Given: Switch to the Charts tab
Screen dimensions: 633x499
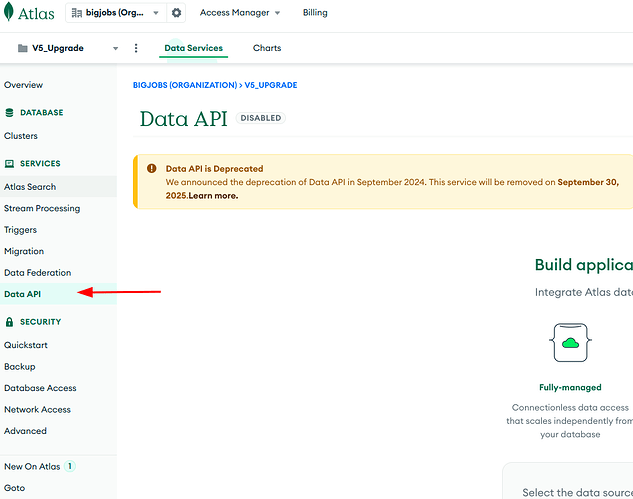Looking at the screenshot, I should [x=267, y=48].
